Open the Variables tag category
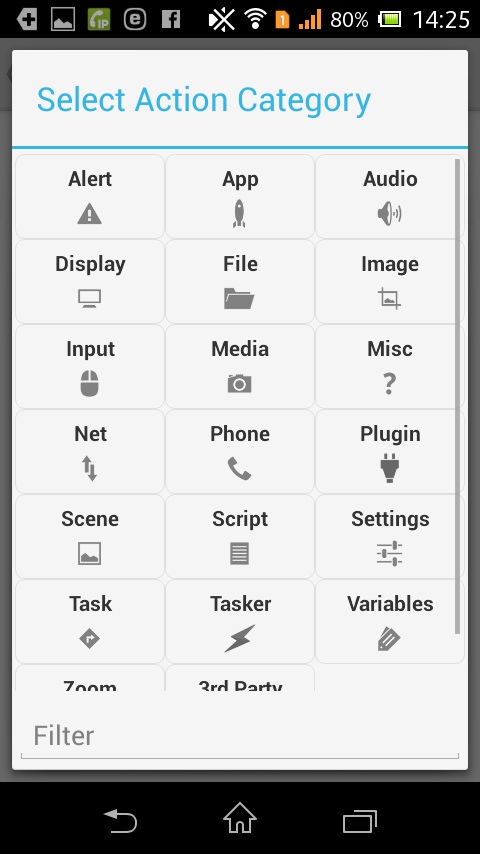 (390, 621)
